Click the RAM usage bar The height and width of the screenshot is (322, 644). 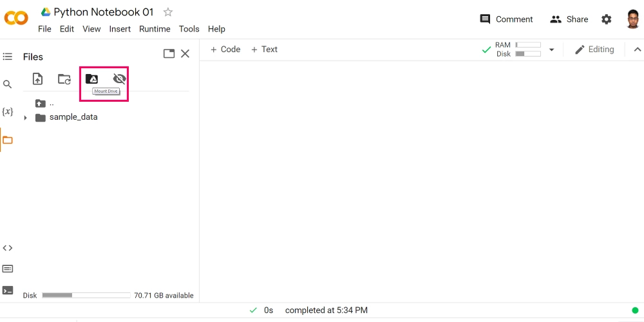[x=528, y=45]
